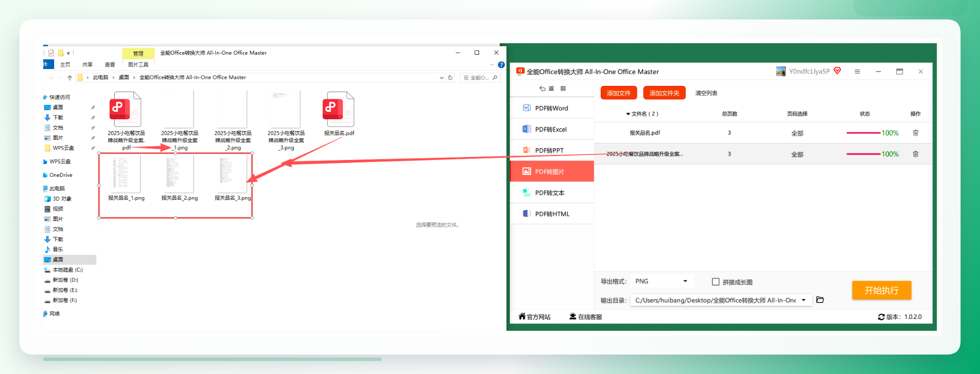Open the 查看 ribbon tab in Explorer

(x=110, y=65)
